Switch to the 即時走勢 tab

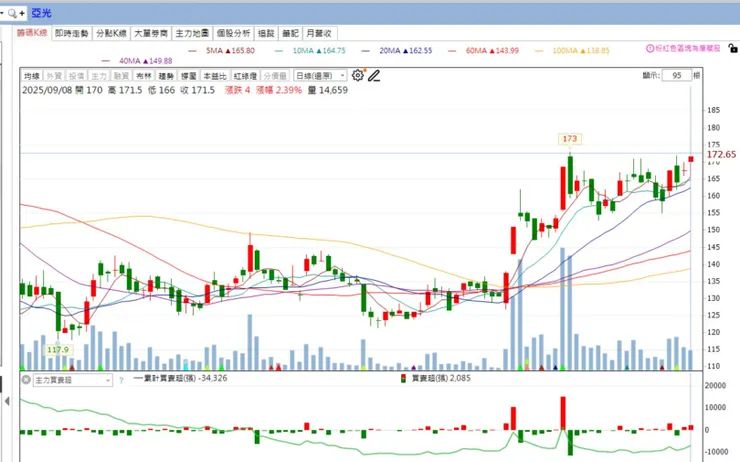click(72, 34)
